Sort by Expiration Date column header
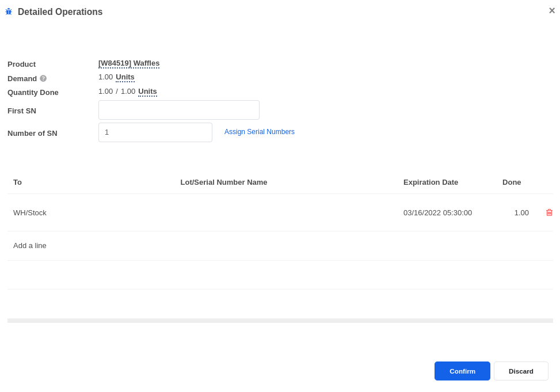Viewport: 560px width, 392px height. click(431, 182)
